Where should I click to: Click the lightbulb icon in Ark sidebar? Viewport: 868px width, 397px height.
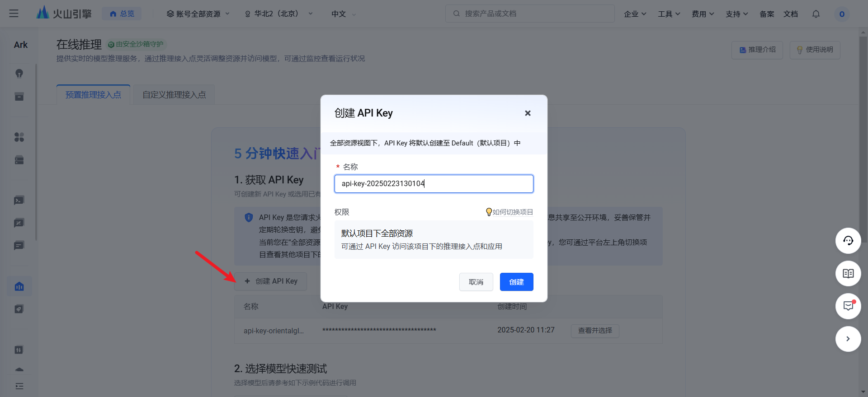click(19, 73)
